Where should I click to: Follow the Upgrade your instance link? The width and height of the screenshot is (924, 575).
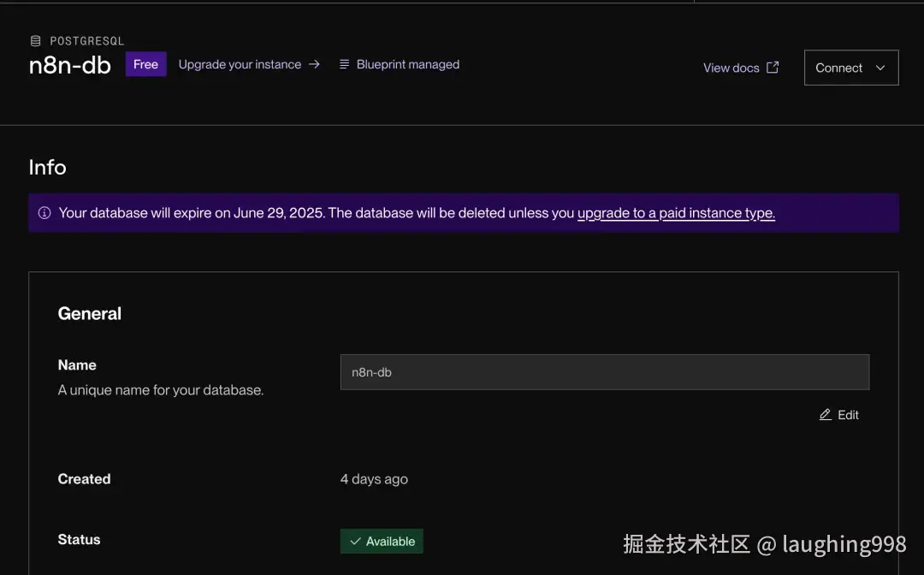pos(249,64)
